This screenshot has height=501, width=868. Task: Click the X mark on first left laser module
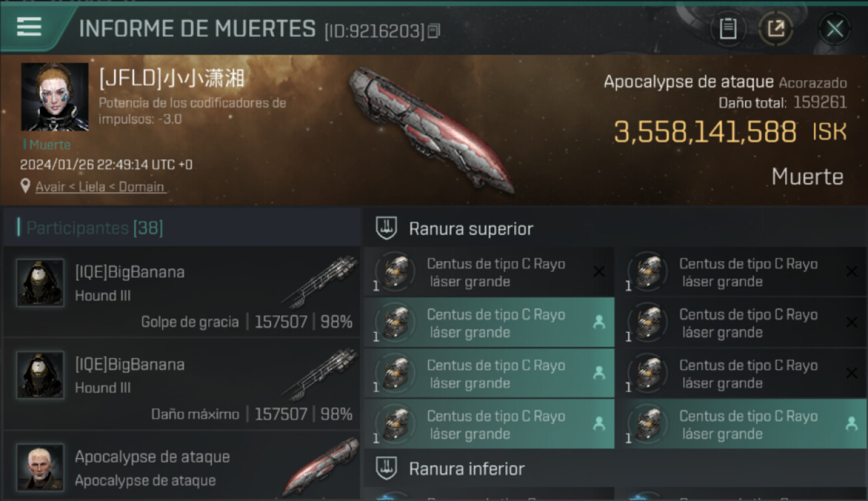pos(599,271)
